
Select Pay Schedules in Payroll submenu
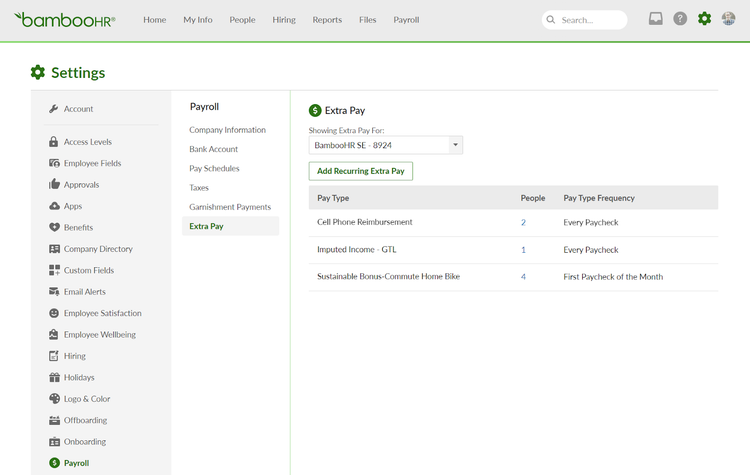click(214, 168)
